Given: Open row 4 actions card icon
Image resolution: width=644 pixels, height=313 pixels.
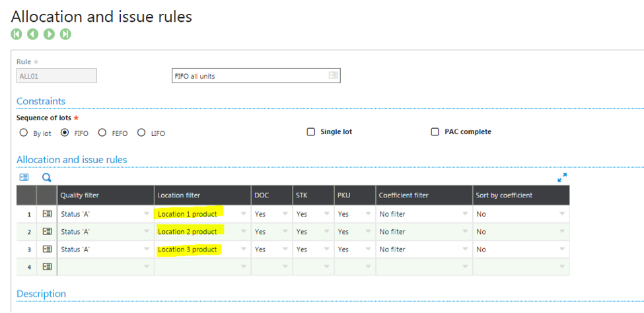Looking at the screenshot, I should pyautogui.click(x=47, y=267).
